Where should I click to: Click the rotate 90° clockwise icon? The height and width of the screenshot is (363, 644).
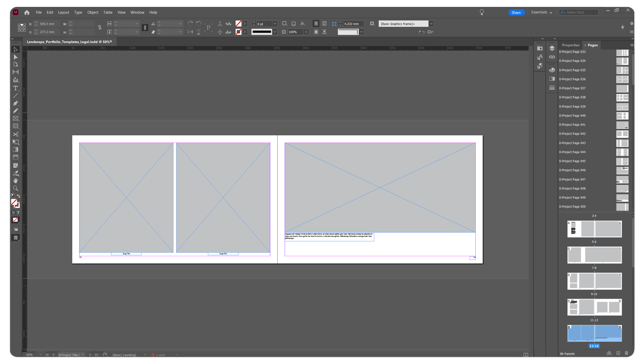click(x=190, y=24)
